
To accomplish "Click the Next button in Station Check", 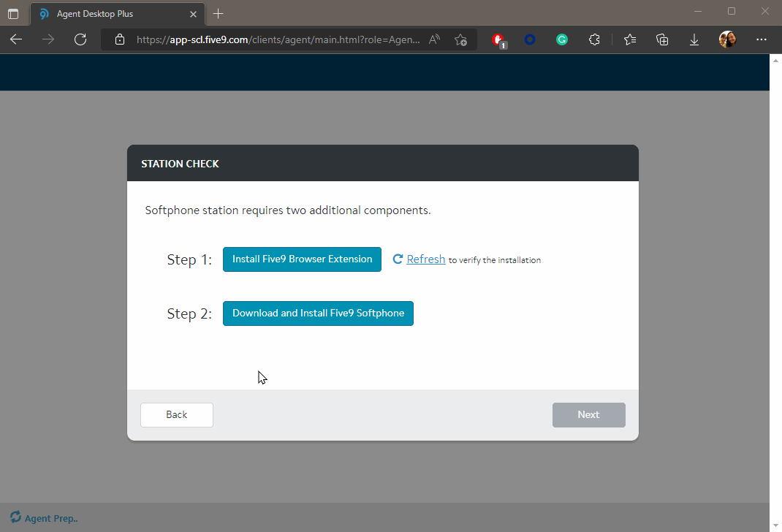I will pyautogui.click(x=588, y=415).
